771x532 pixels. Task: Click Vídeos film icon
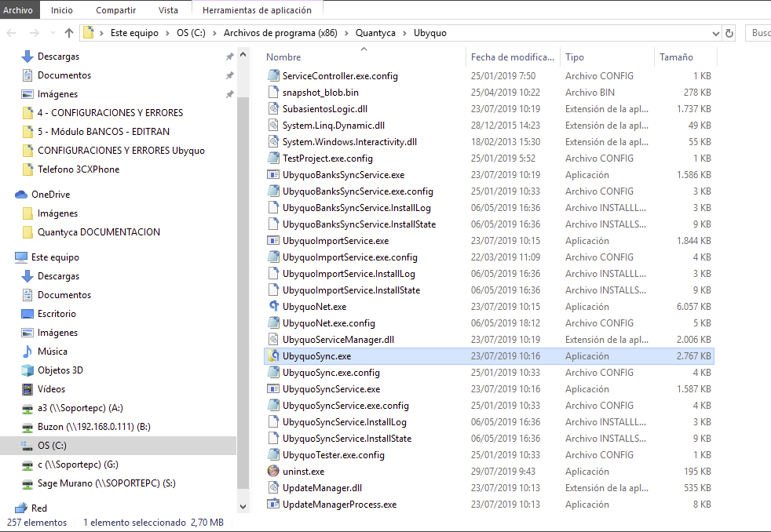coord(27,389)
